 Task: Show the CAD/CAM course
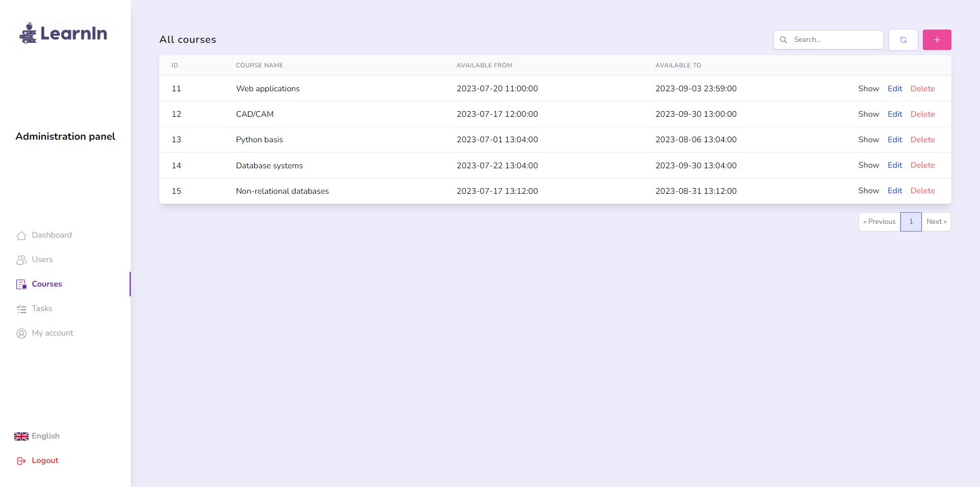point(869,114)
